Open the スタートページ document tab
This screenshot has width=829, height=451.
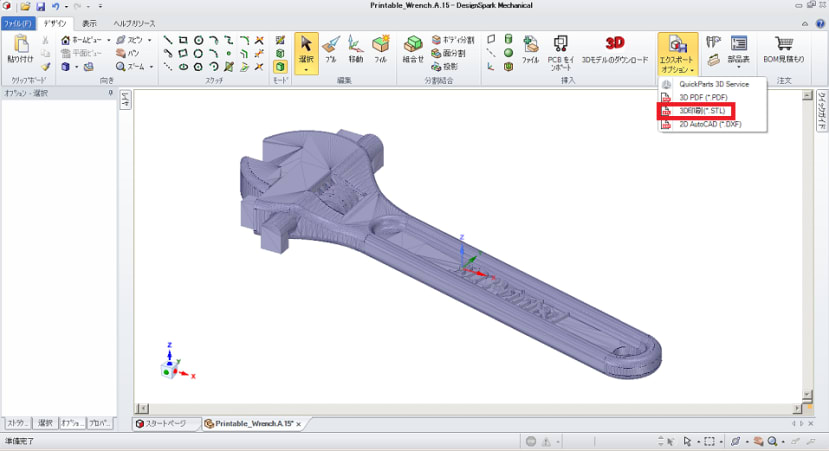[166, 424]
